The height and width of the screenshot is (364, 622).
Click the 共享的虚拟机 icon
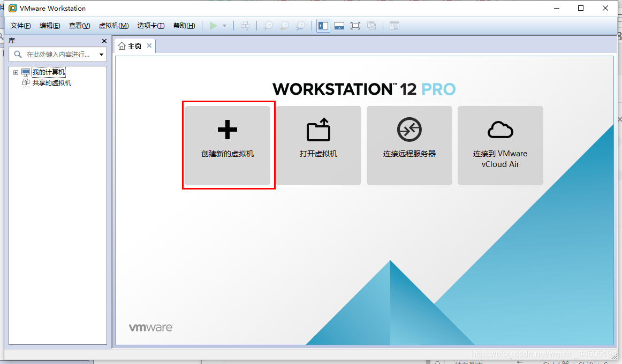tap(26, 83)
